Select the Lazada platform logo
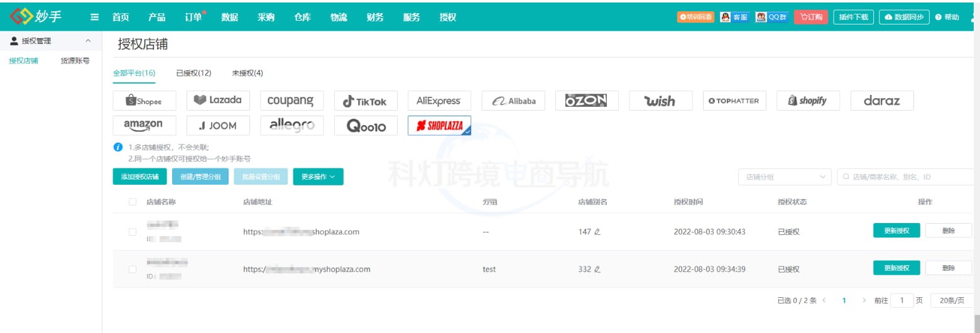The image size is (980, 333). pos(218,101)
